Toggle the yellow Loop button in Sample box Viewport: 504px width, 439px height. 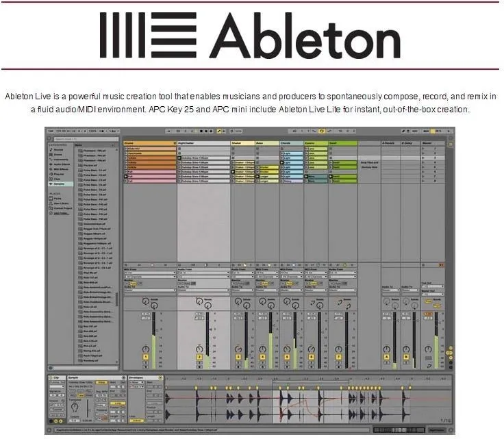(x=116, y=403)
